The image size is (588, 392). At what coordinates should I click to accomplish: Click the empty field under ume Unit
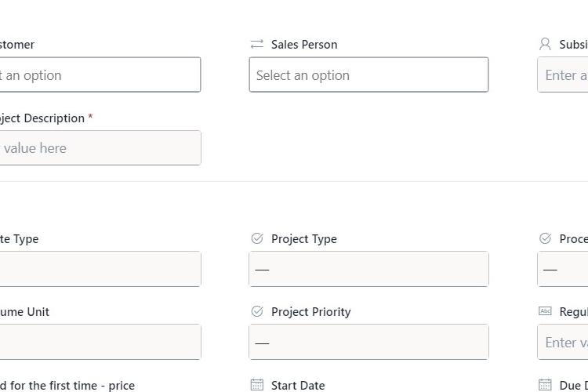tap(100, 342)
